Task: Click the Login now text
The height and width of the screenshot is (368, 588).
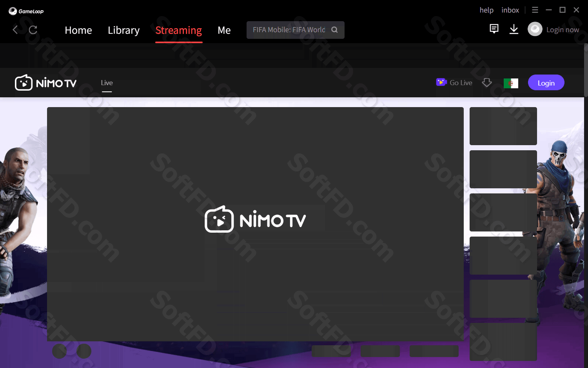Action: tap(563, 30)
